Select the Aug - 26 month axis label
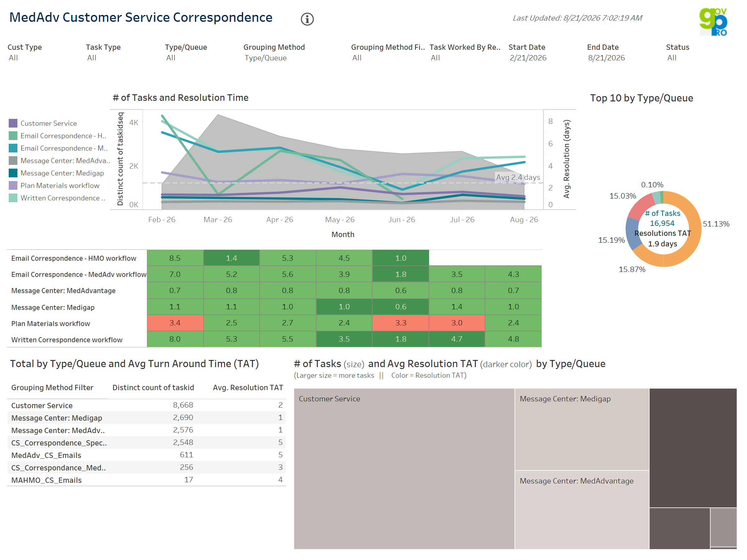Image resolution: width=747 pixels, height=560 pixels. point(524,219)
